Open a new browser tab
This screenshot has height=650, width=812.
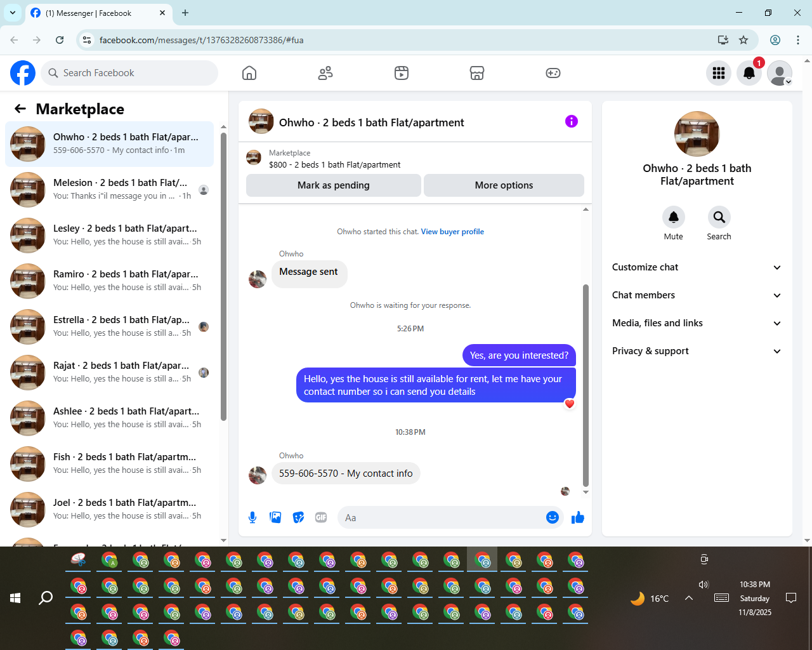(185, 13)
